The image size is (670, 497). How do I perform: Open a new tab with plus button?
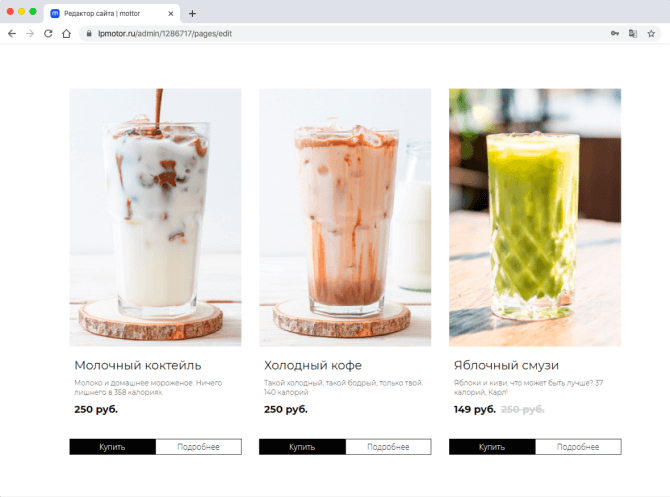pos(192,14)
